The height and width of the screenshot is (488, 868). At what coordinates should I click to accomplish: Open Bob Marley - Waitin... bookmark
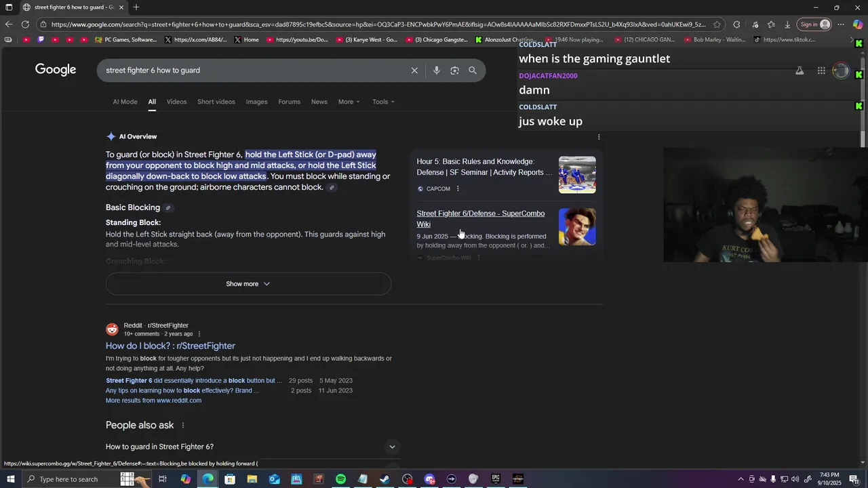click(x=715, y=40)
